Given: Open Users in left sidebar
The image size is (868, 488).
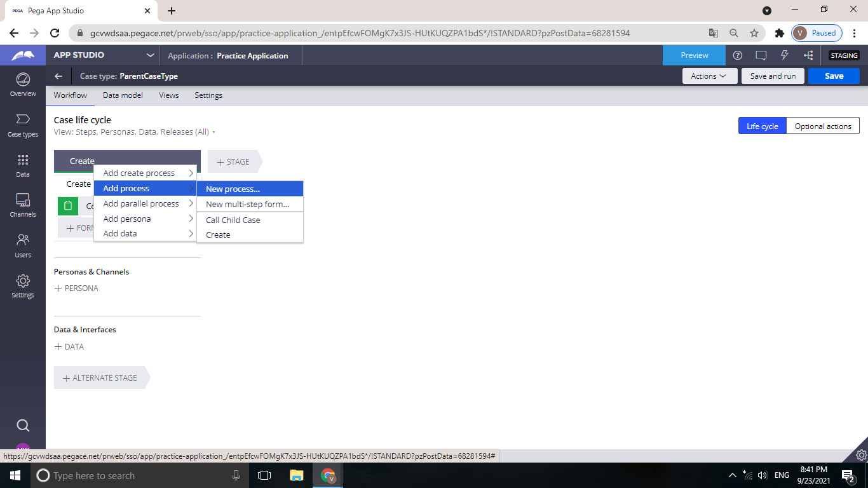Looking at the screenshot, I should tap(23, 246).
